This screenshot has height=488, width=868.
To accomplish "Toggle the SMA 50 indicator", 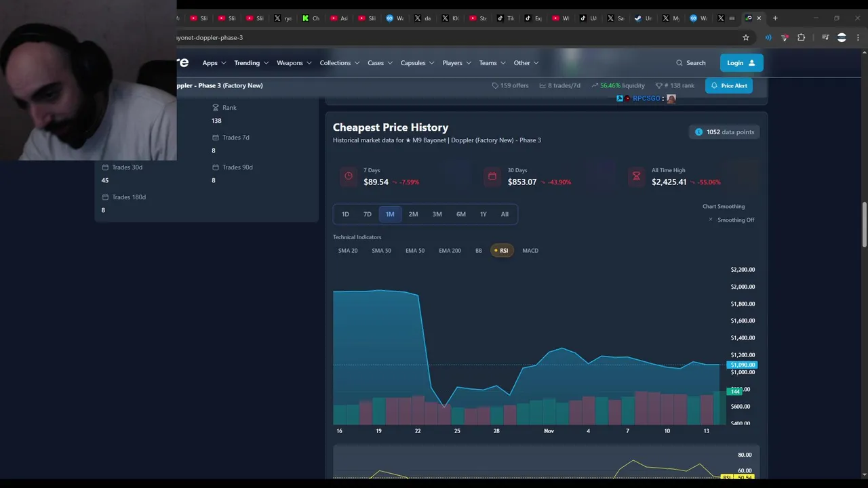I will coord(381,251).
